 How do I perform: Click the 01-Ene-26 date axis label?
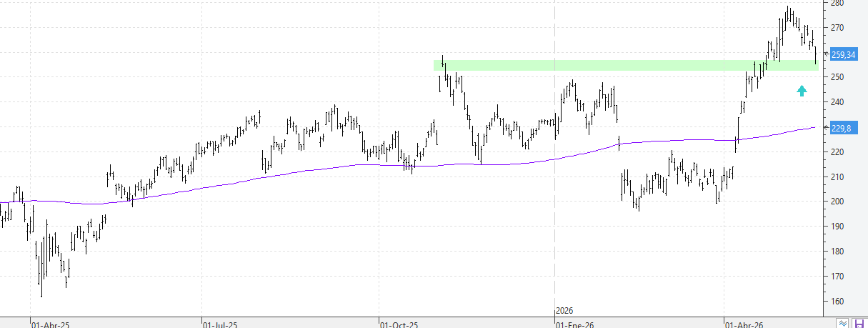pyautogui.click(x=575, y=324)
